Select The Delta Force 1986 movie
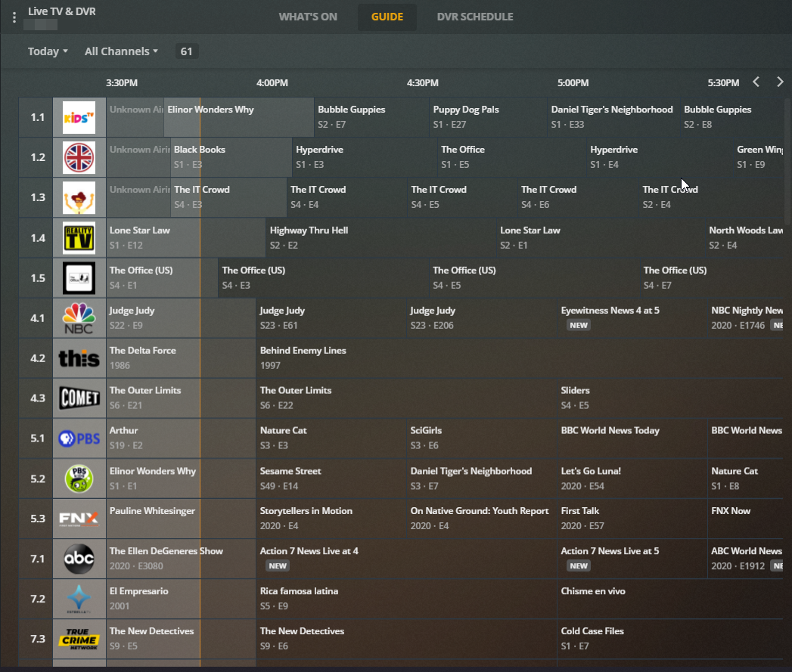This screenshot has width=792, height=672. click(181, 358)
